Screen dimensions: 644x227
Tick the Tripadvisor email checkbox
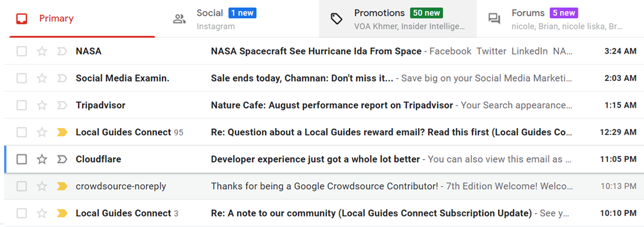(x=22, y=105)
